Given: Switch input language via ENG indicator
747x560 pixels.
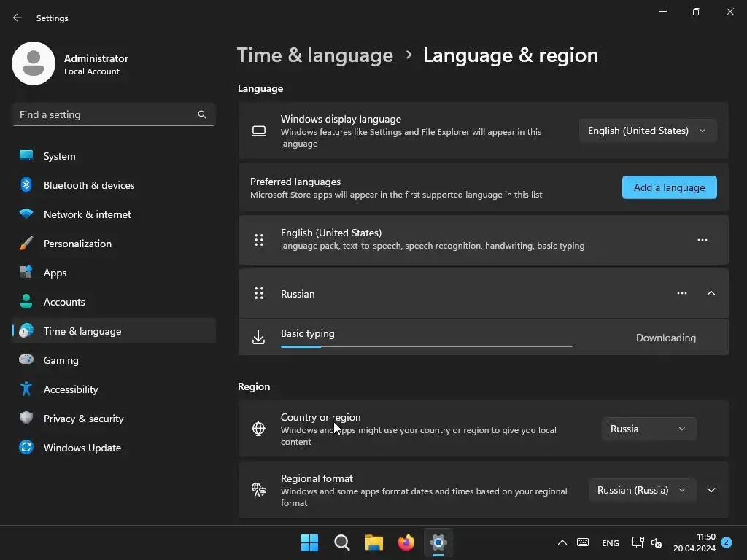Looking at the screenshot, I should [x=611, y=542].
